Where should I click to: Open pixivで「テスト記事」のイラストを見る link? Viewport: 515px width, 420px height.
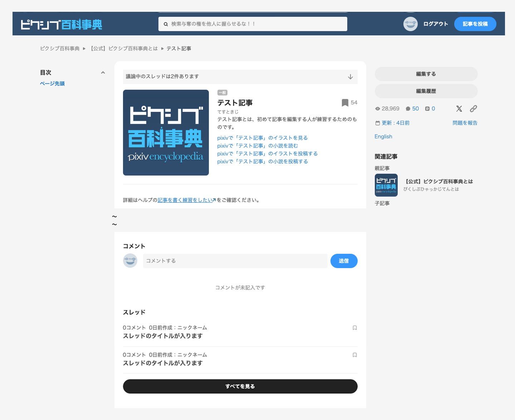pos(263,138)
